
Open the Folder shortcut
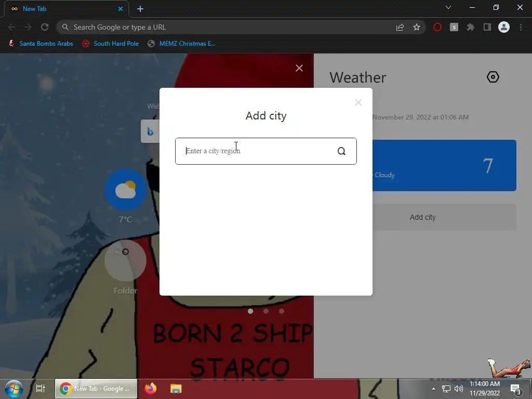point(126,260)
